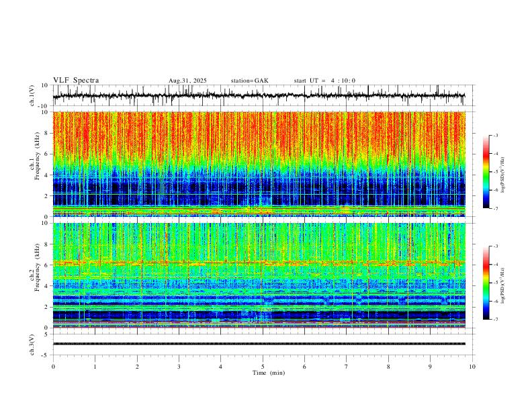Click the "-4" value on ch.2 colorbar
The height and width of the screenshot is (411, 532).
pyautogui.click(x=495, y=265)
